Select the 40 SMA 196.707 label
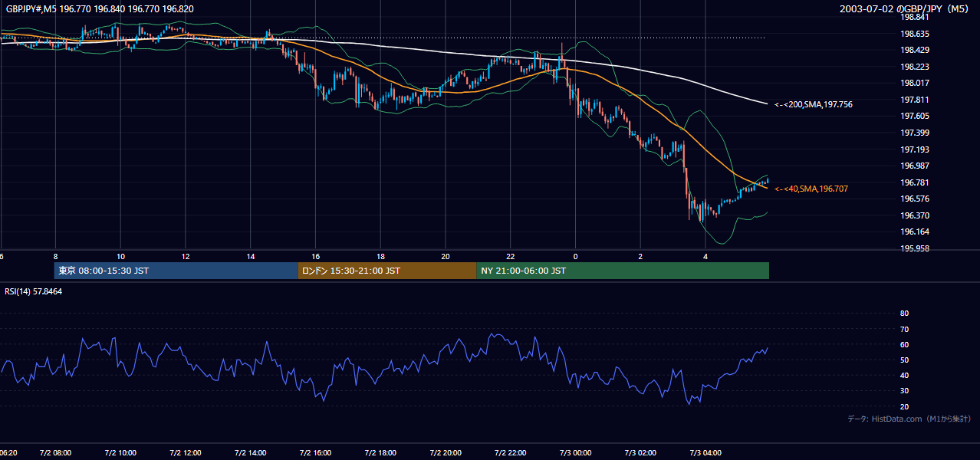 [811, 189]
